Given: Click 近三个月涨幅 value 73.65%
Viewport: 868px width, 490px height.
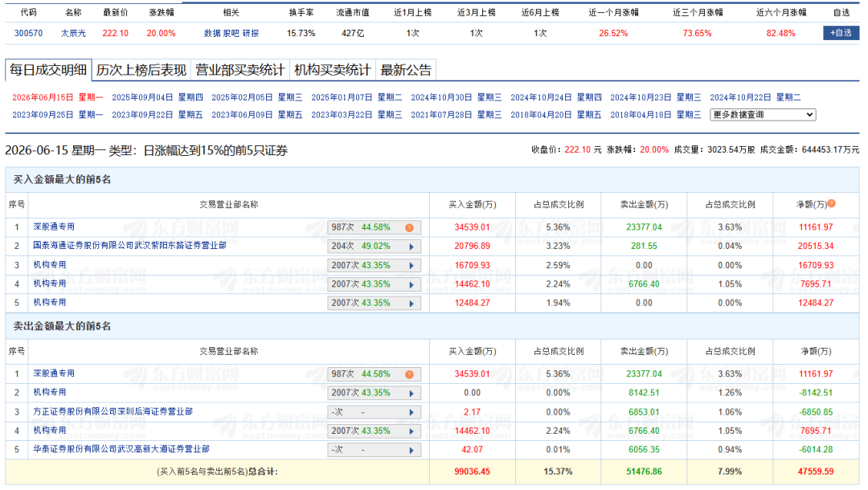Looking at the screenshot, I should 697,33.
